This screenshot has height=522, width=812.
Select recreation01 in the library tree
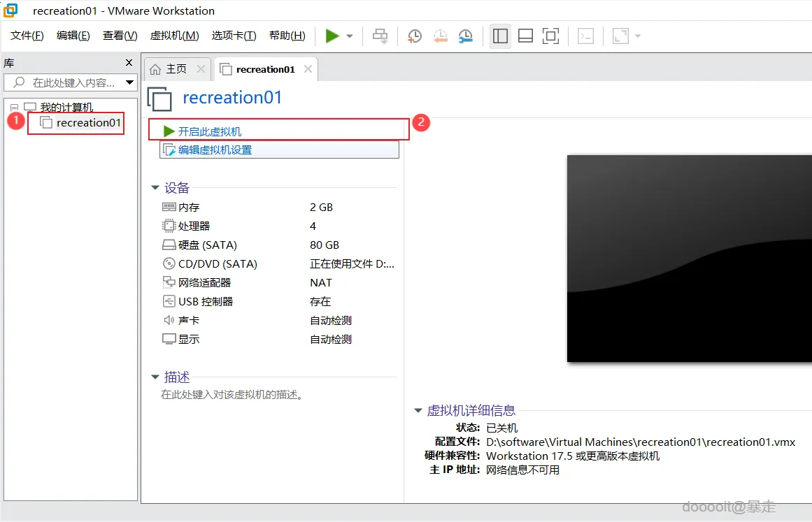[88, 123]
